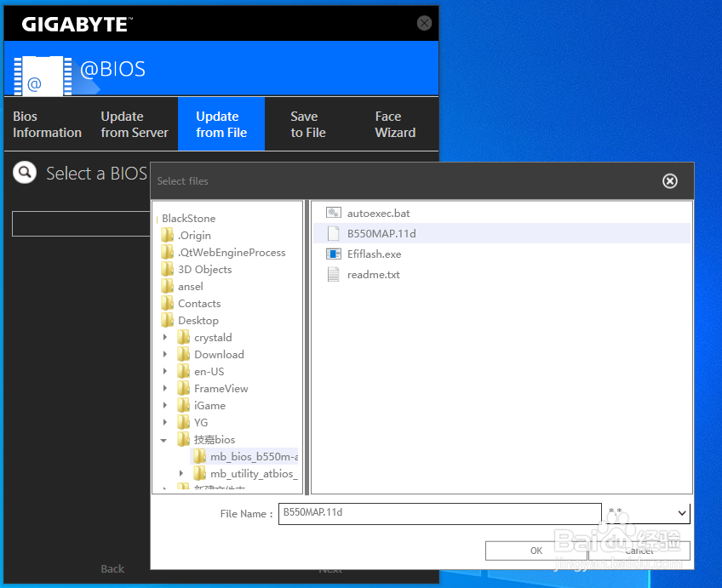722x588 pixels.
Task: Expand the FrameView folder node
Action: coord(165,388)
